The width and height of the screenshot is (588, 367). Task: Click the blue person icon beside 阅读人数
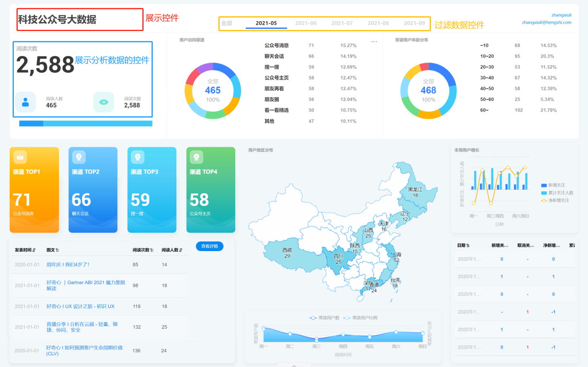point(25,102)
